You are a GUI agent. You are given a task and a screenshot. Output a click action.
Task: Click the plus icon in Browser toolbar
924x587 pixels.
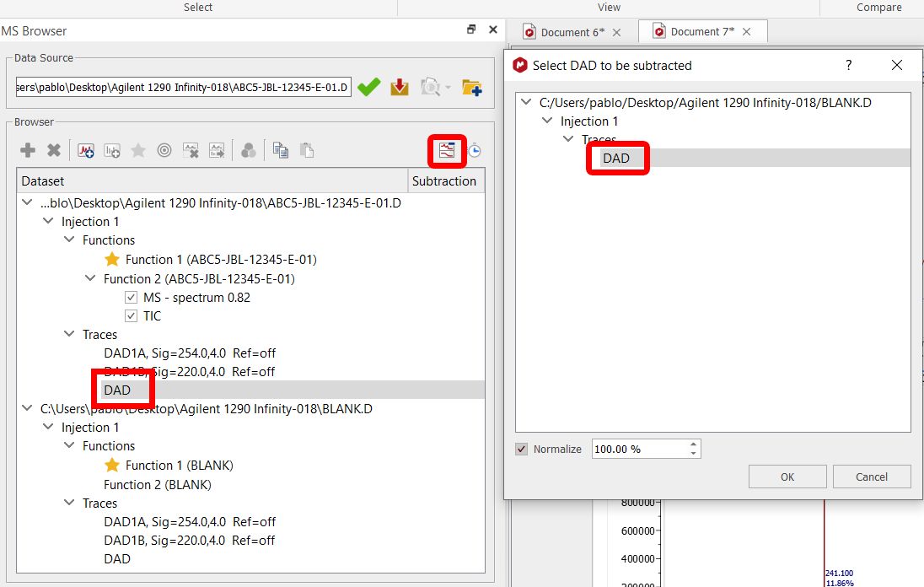pos(28,150)
